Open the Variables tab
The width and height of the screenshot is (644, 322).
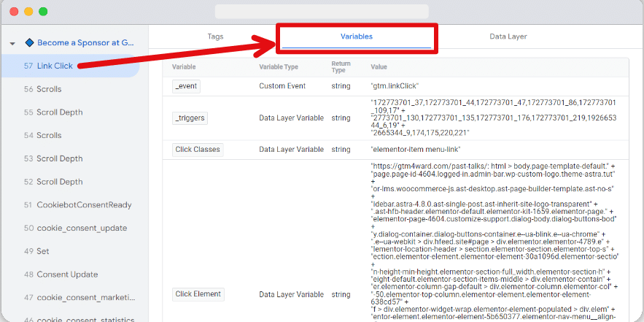point(356,37)
